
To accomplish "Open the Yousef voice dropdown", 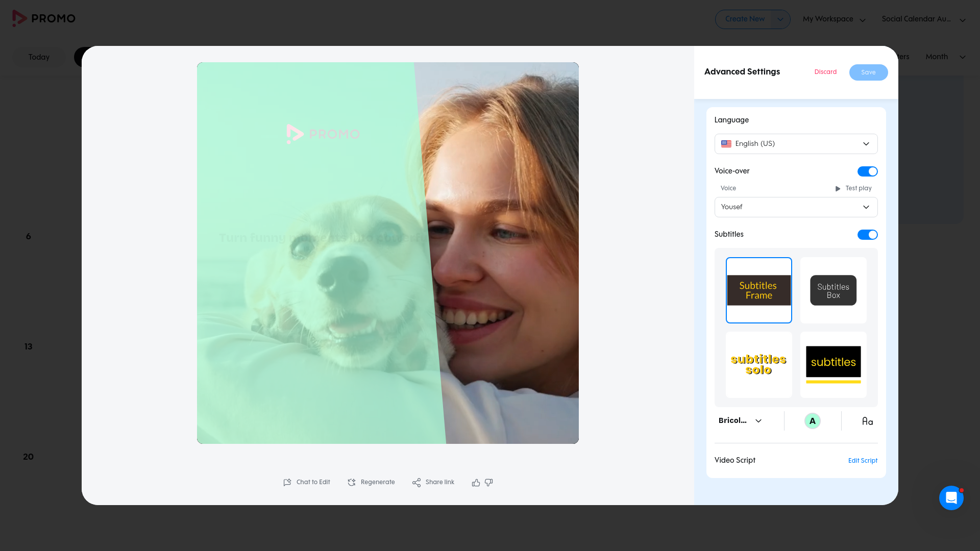I will pos(796,207).
